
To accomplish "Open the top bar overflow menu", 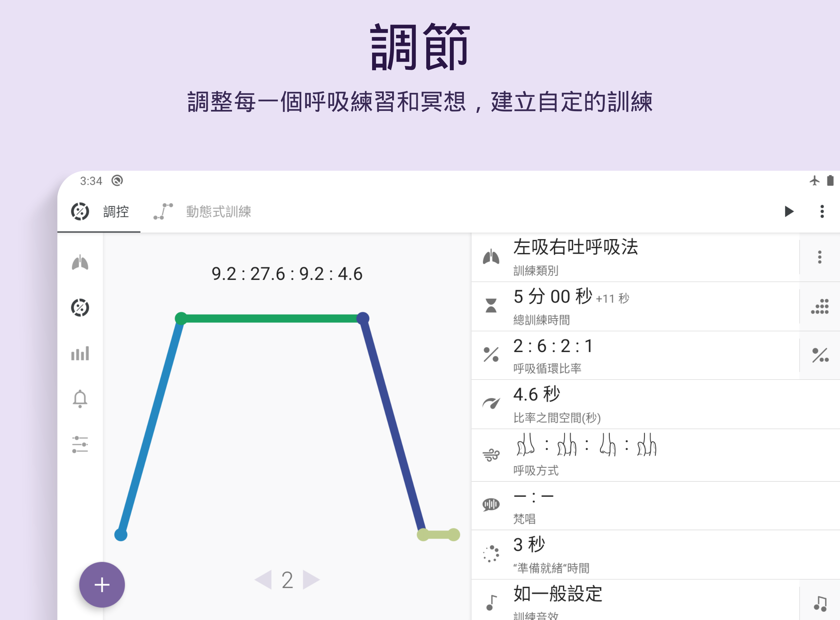I will (x=822, y=212).
